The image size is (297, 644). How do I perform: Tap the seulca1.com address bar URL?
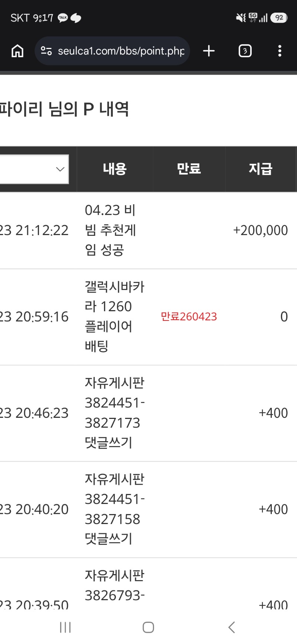121,51
